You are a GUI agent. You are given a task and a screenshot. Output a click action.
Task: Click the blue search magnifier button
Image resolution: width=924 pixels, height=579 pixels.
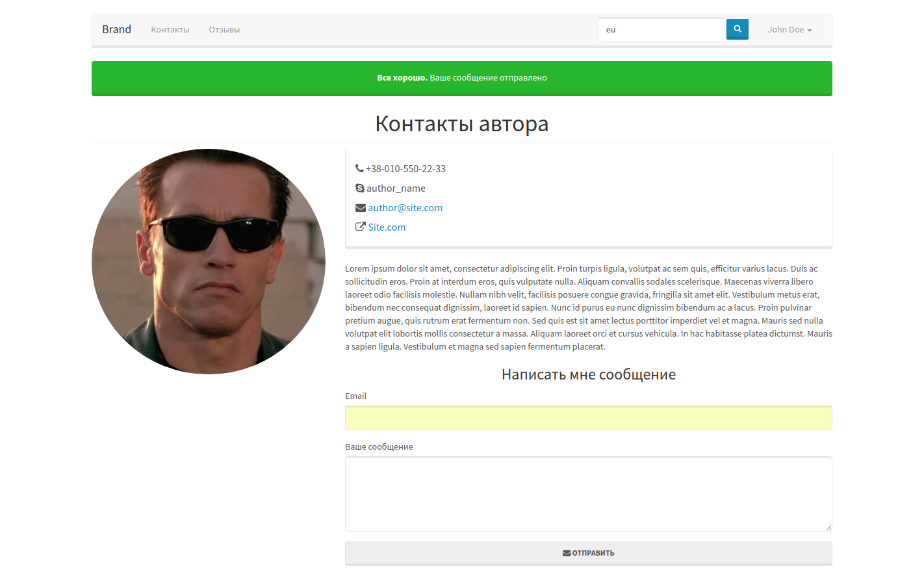[x=737, y=29]
